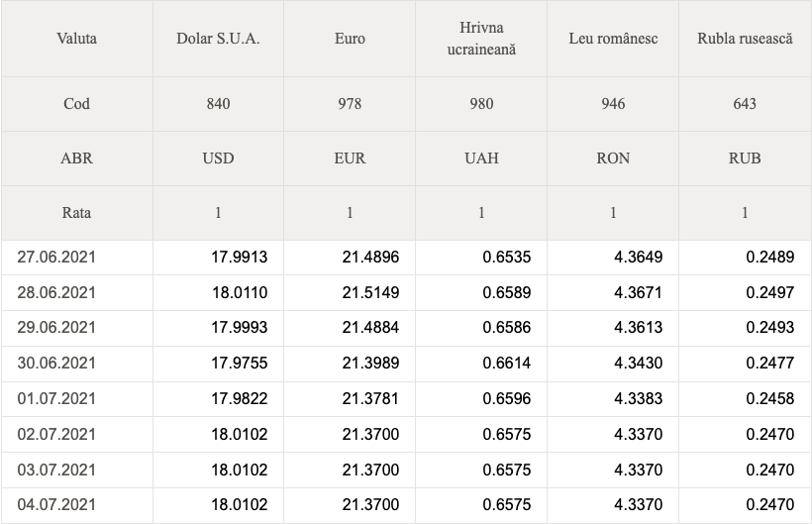This screenshot has width=812, height=524.
Task: Select the UAH rate 0.6614 cell
Action: point(481,364)
